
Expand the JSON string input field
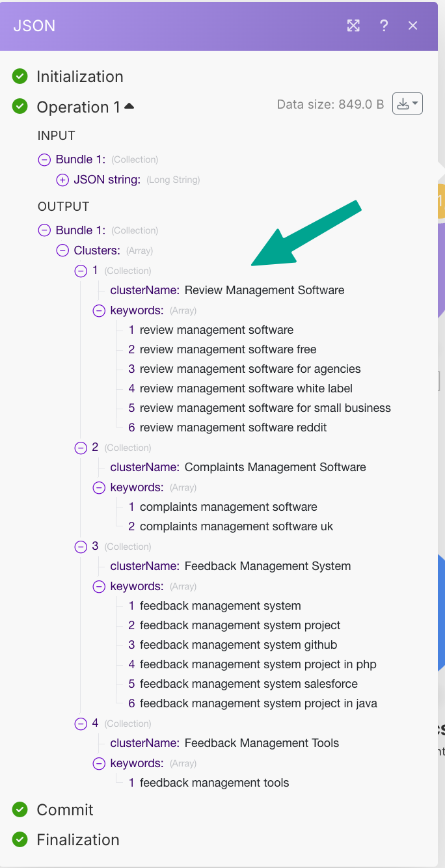(x=62, y=180)
